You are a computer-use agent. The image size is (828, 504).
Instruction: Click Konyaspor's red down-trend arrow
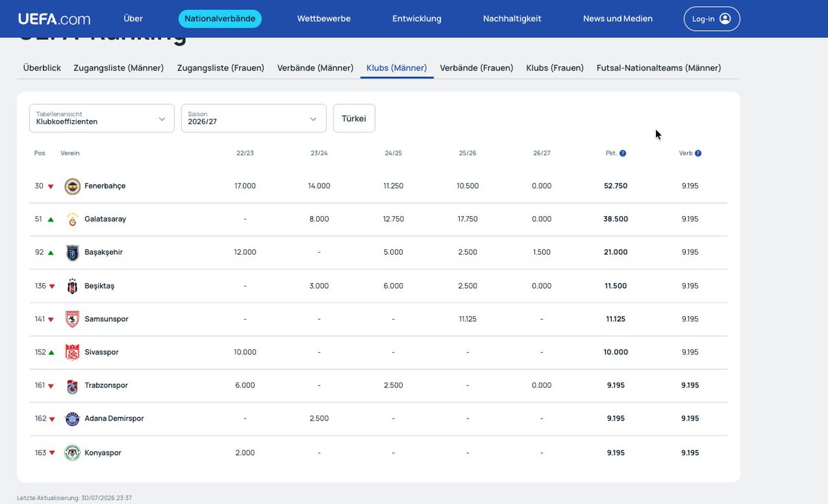(x=52, y=453)
